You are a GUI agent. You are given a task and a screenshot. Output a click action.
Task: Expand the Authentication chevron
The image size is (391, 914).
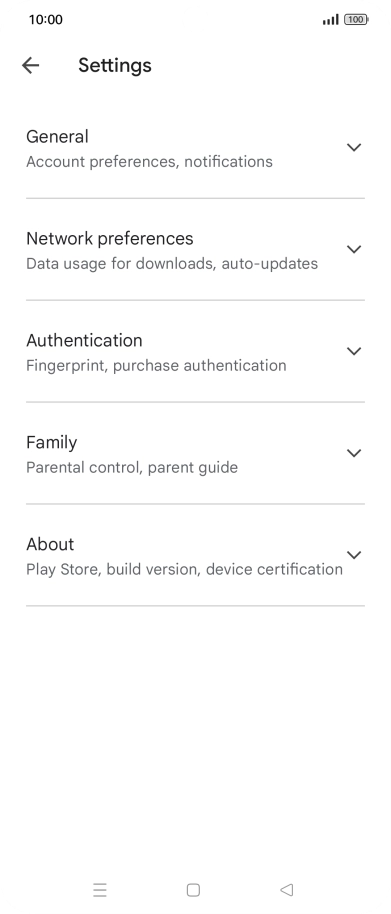[x=354, y=351]
